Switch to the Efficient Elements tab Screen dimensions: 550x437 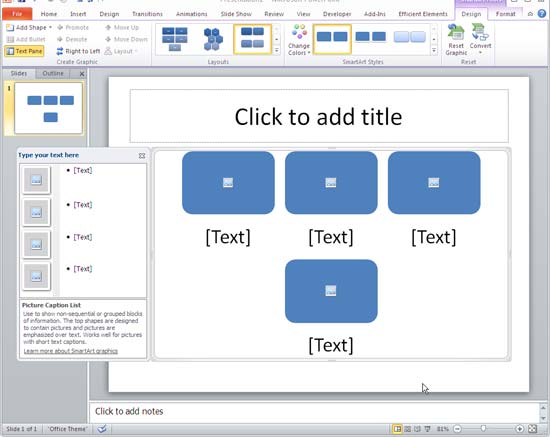pos(423,14)
